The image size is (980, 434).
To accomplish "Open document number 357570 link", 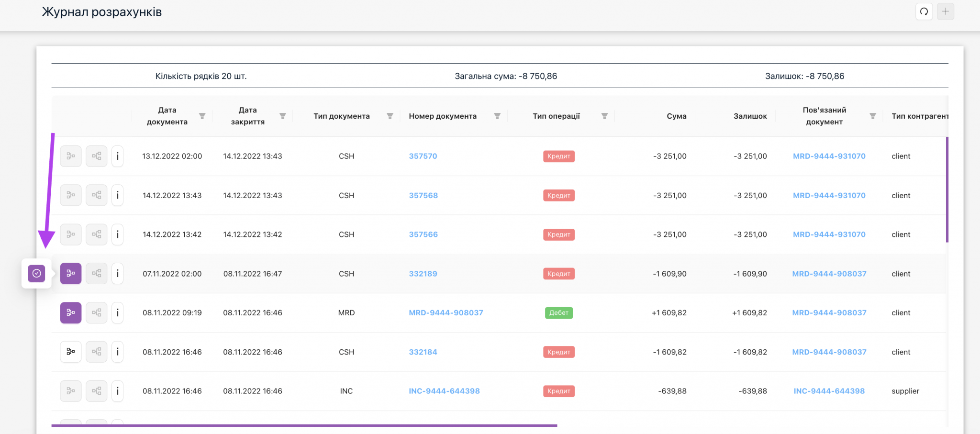I will [x=423, y=156].
